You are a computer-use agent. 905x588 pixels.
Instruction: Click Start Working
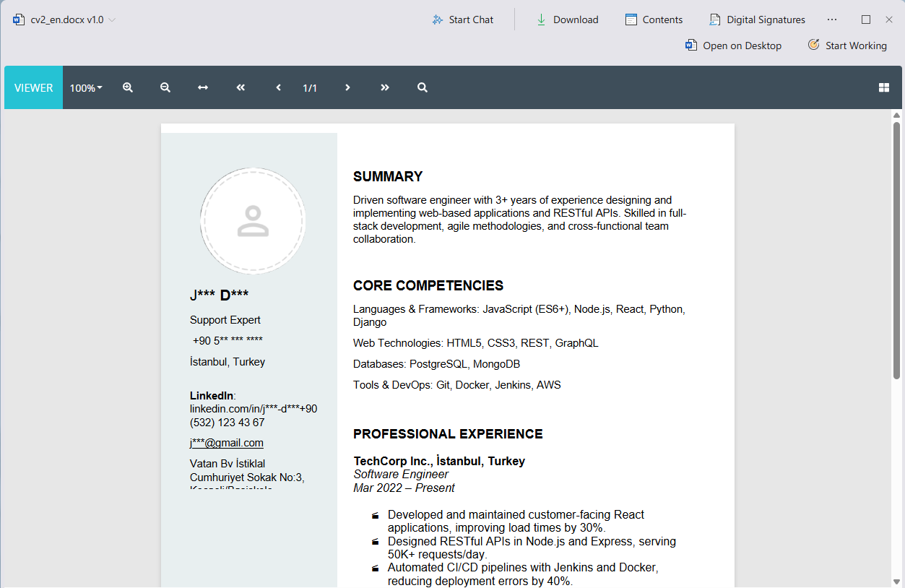point(847,46)
